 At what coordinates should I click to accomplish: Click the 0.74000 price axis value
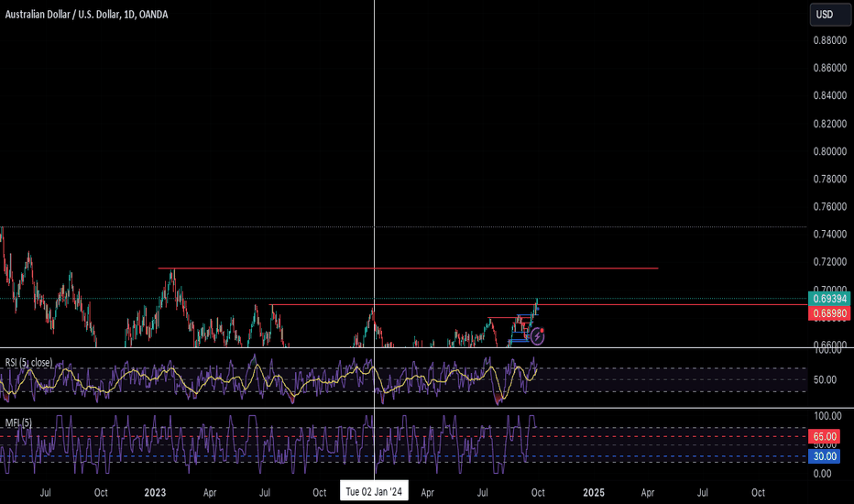click(x=830, y=235)
